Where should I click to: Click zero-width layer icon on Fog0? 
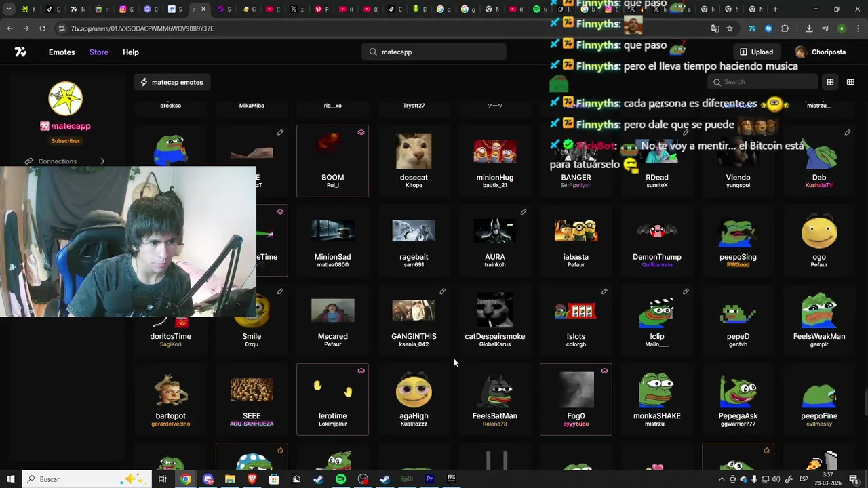pos(604,371)
